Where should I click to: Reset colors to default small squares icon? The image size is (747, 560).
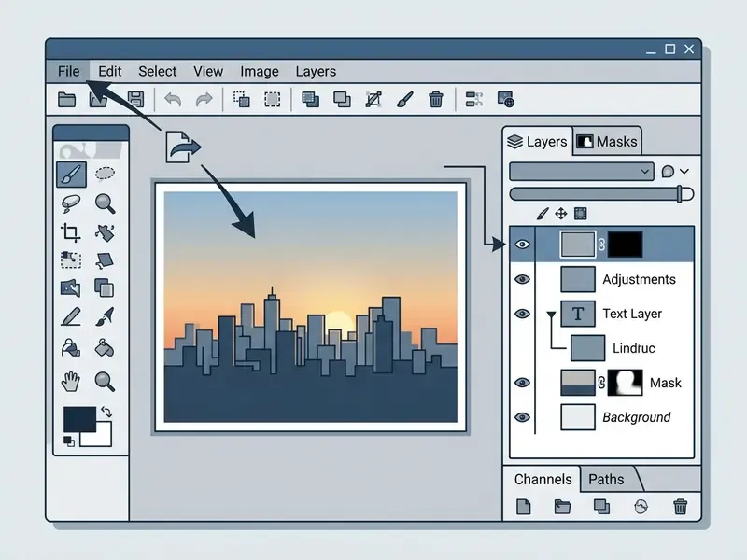[69, 441]
